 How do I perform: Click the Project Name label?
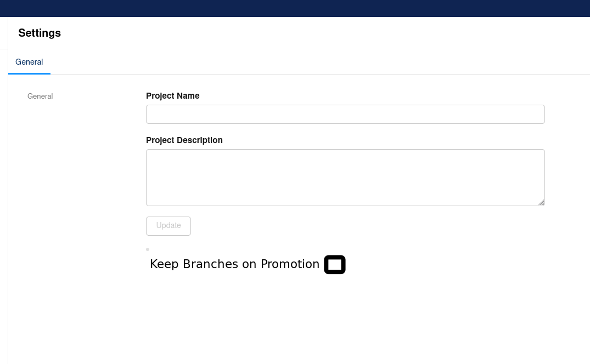[x=173, y=96]
